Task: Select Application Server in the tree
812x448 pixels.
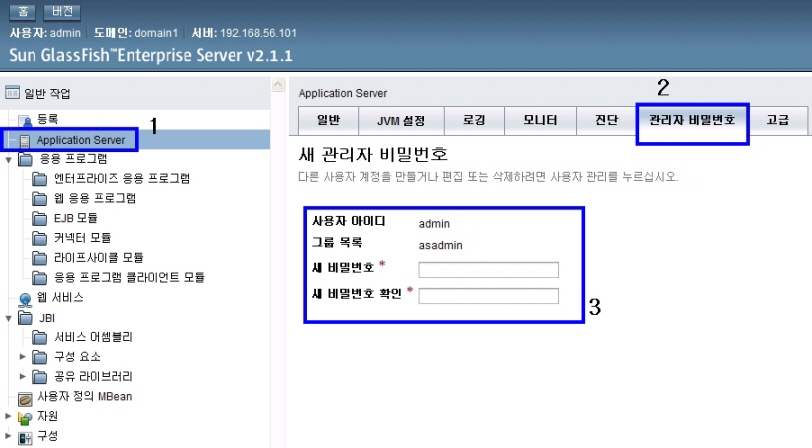Action: [x=81, y=140]
